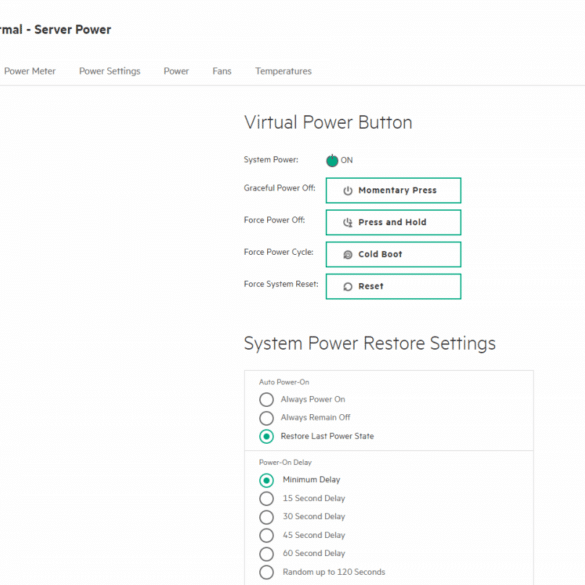Click the Reset circular arrow icon
Screen dimensions: 585x585
[x=347, y=287]
